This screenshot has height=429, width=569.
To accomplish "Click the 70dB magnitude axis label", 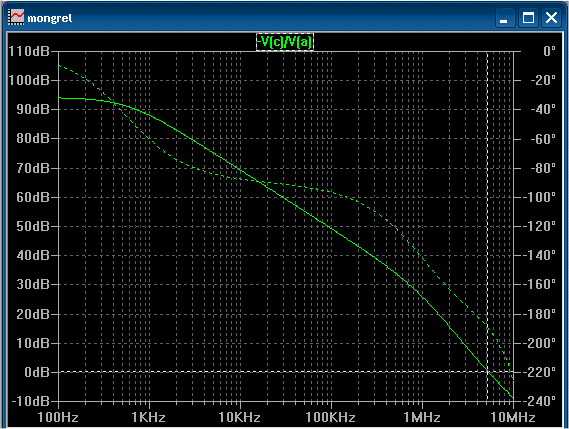I will 33,168.
